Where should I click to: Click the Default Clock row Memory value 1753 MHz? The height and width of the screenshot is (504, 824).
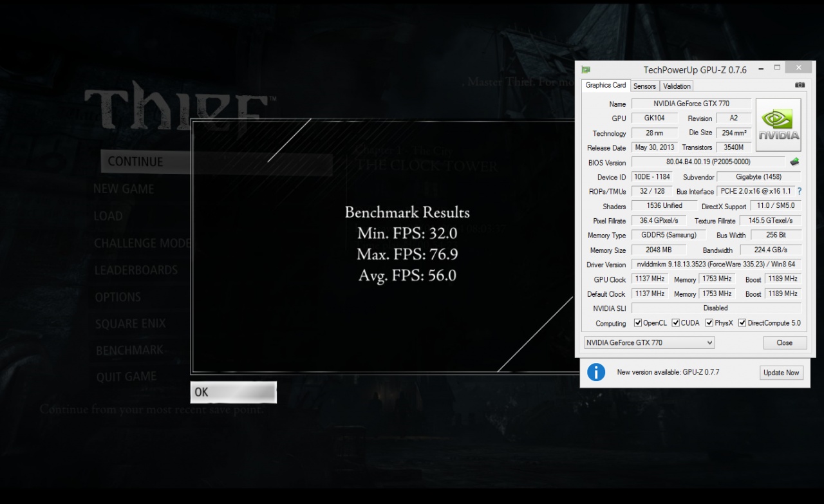(x=717, y=294)
